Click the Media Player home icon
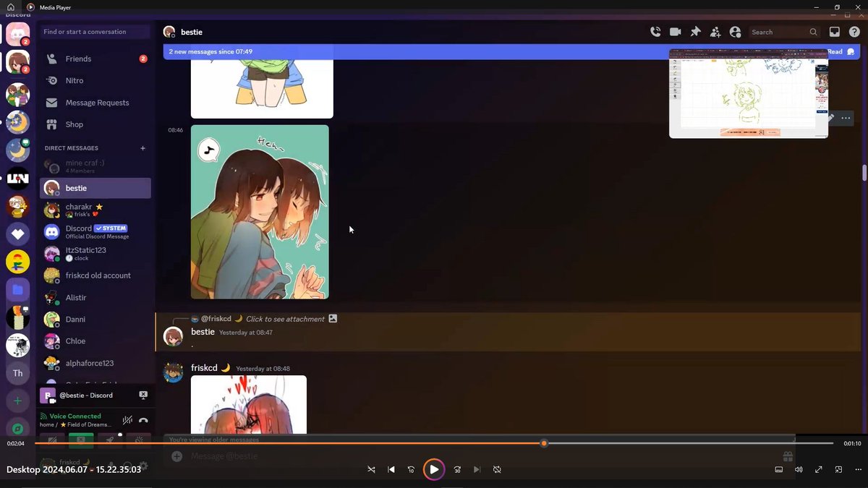 pyautogui.click(x=11, y=7)
